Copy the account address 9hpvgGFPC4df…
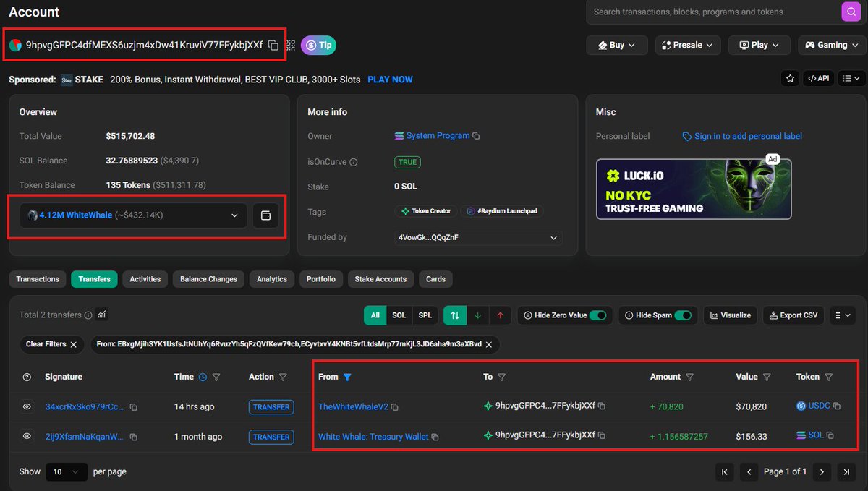The width and height of the screenshot is (868, 491). coord(273,45)
